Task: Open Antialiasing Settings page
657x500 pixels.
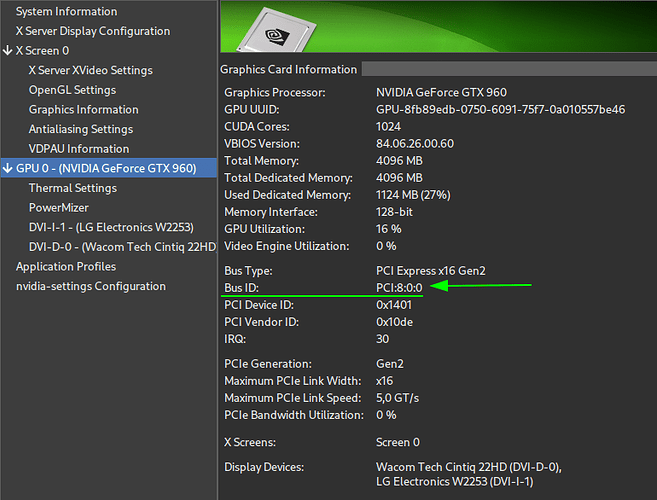Action: [x=81, y=130]
